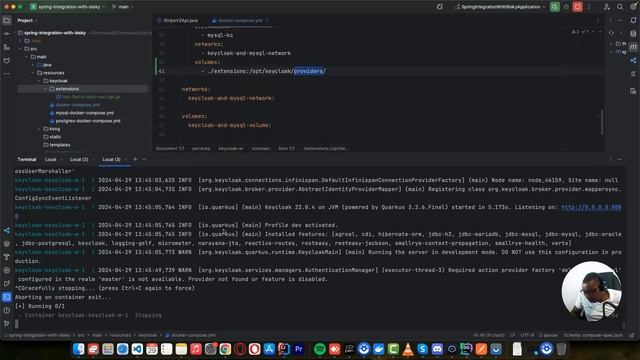Image resolution: width=640 pixels, height=360 pixels.
Task: Close the docker-compose.yml editor tab
Action: pos(268,20)
